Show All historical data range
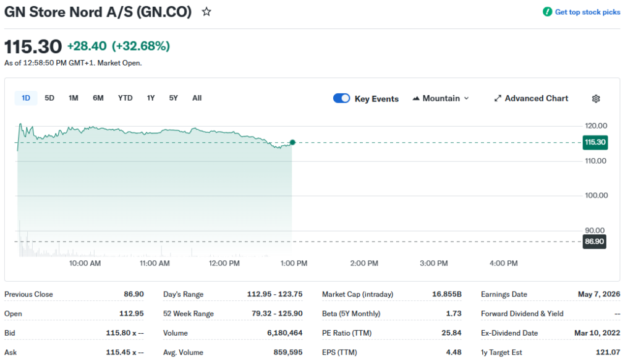633x364 pixels. 197,98
